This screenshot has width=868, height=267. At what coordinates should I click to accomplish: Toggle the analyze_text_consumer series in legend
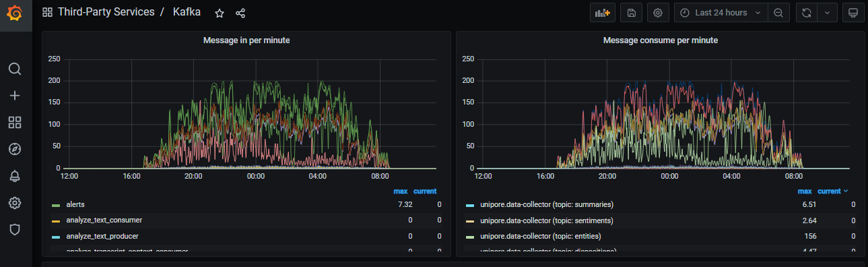coord(104,220)
